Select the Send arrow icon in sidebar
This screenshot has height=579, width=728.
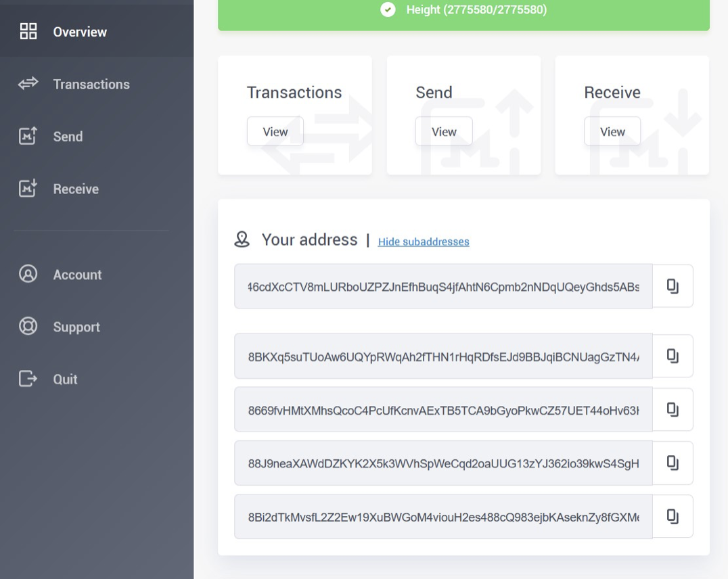(x=27, y=136)
